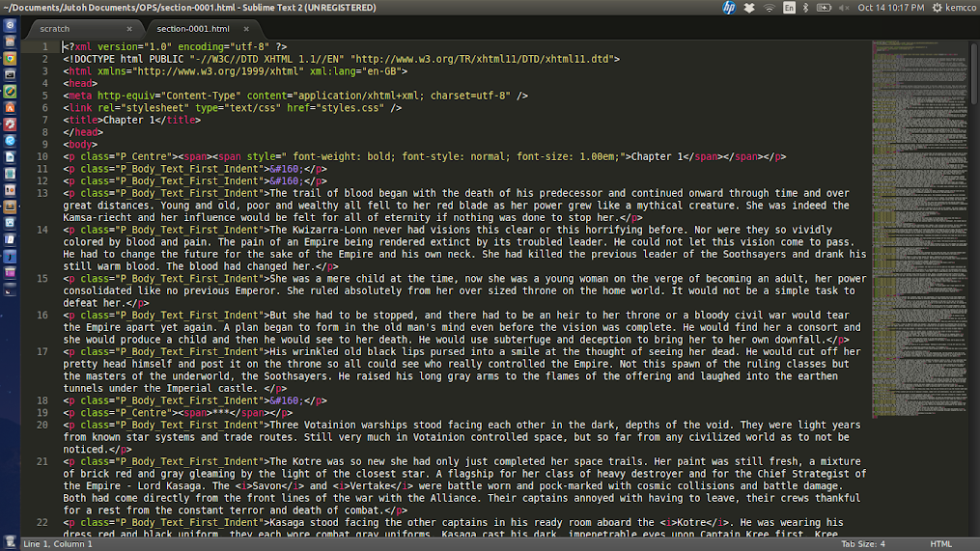Open the En keyboard layout indicator

[790, 8]
